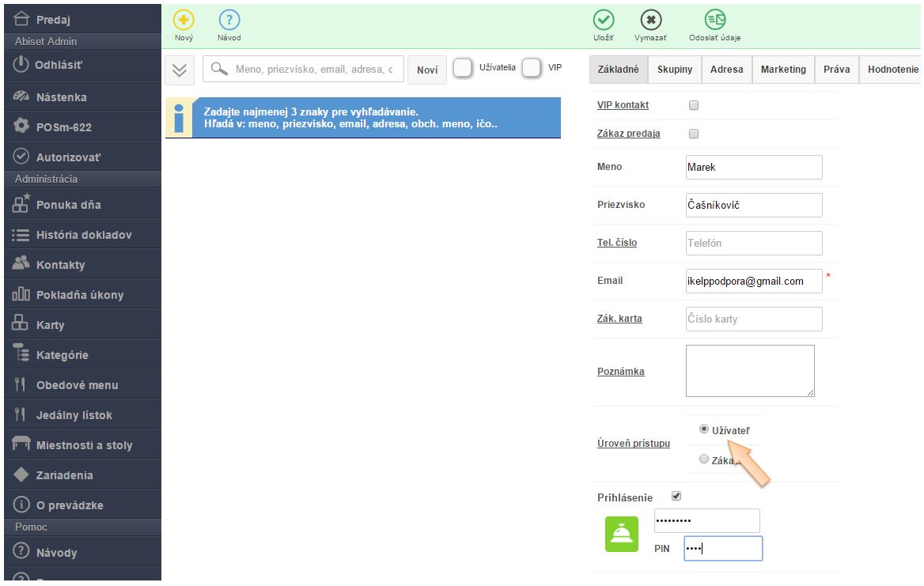This screenshot has height=586, width=924.
Task: Expand search options with double chevron
Action: [180, 70]
